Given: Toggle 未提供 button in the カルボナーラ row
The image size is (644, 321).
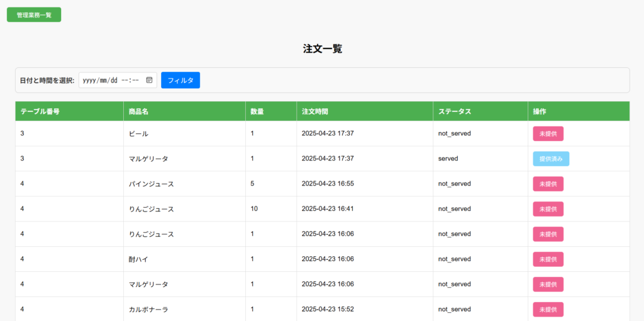Looking at the screenshot, I should (x=548, y=310).
